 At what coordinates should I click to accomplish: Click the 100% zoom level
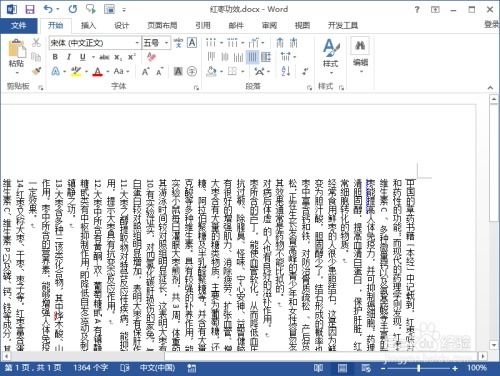pos(477,368)
